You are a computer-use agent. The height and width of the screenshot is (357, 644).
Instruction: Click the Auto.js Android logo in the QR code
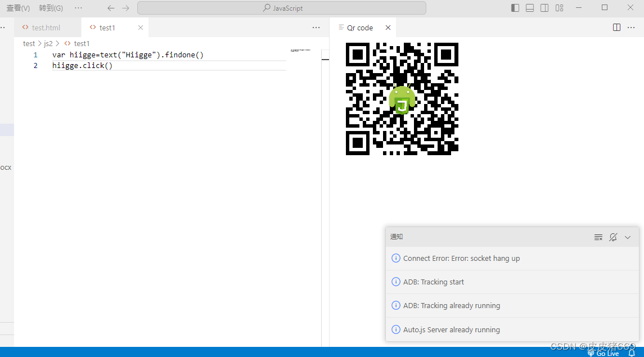(x=402, y=98)
